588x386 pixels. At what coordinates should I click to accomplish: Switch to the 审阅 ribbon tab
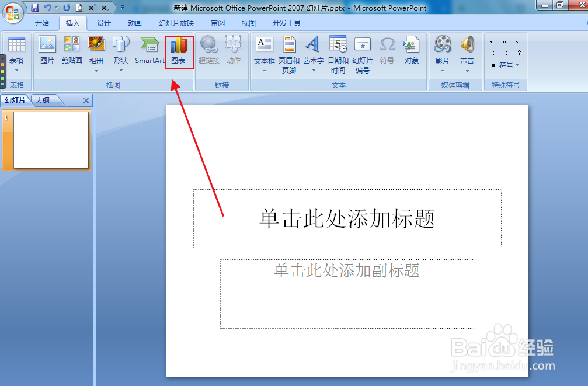(218, 23)
